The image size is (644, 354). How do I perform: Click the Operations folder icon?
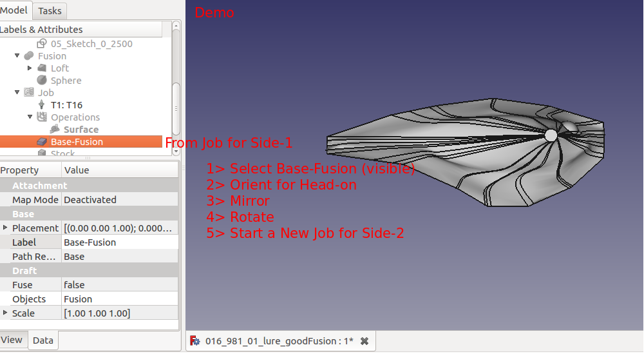(42, 117)
